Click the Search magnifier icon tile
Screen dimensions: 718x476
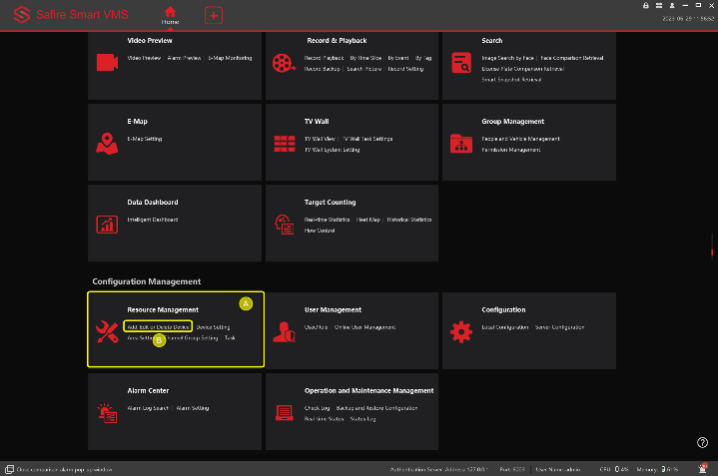pos(461,62)
